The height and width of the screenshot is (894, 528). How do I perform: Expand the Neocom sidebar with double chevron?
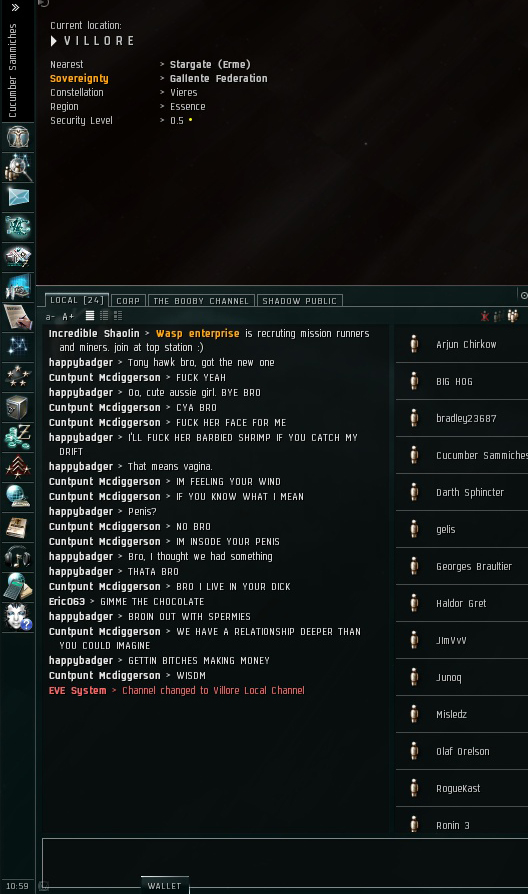coord(15,7)
